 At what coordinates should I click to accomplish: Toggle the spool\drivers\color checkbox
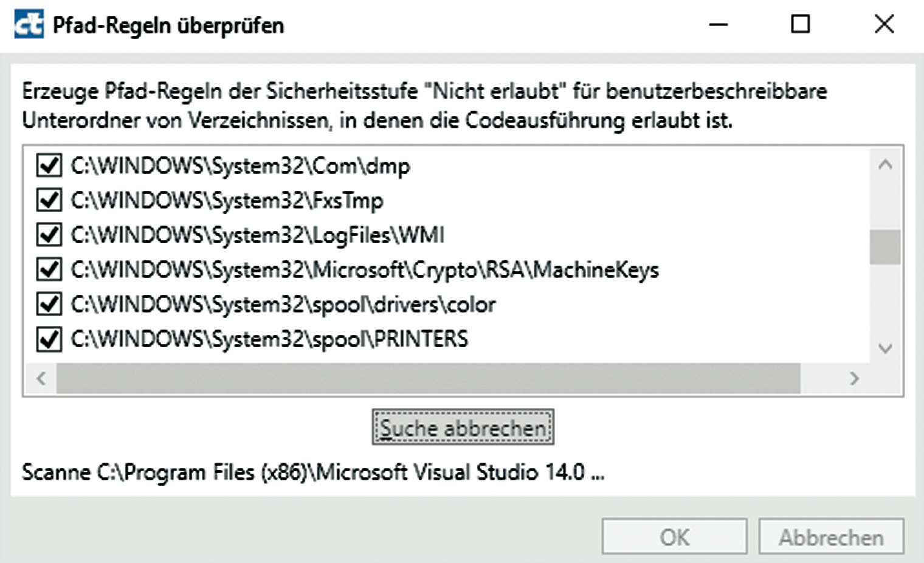[49, 304]
